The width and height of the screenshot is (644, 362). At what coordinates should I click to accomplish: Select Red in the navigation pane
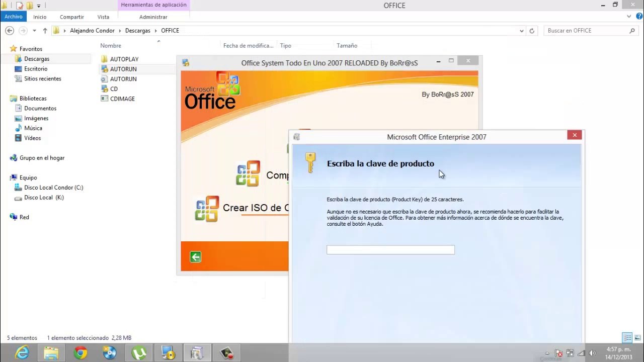[24, 217]
